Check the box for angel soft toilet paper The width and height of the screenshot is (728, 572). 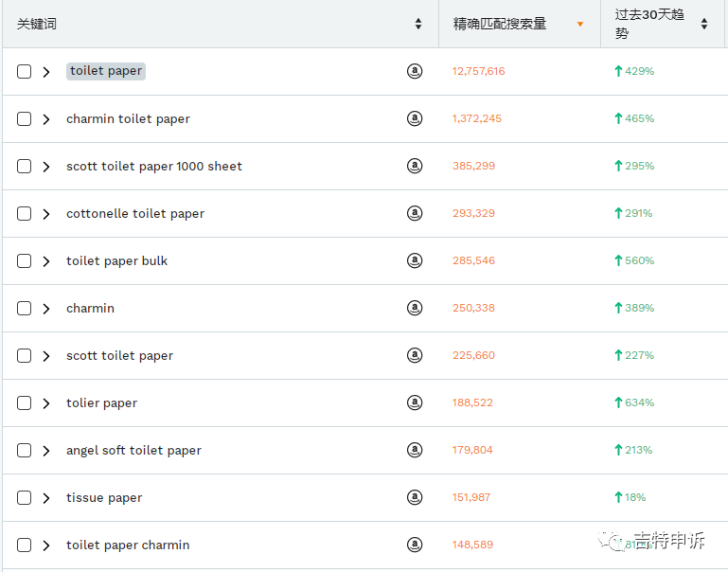(x=25, y=451)
